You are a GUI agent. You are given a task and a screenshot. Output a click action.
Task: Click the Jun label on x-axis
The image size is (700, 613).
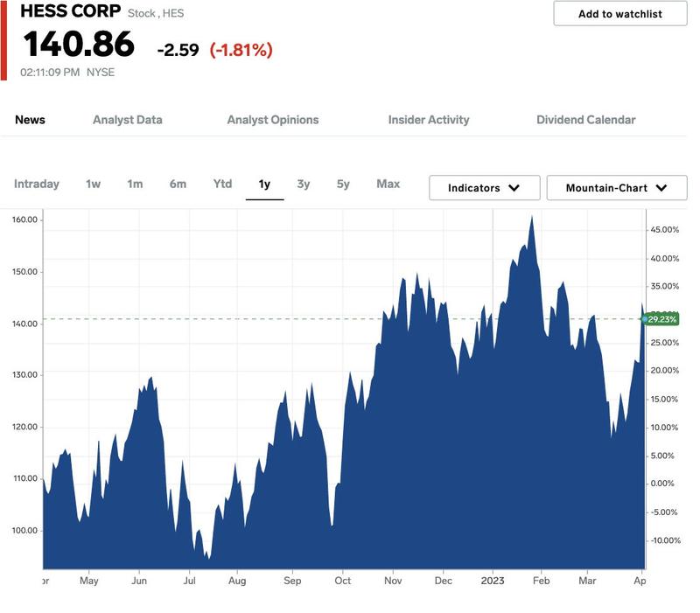(139, 581)
